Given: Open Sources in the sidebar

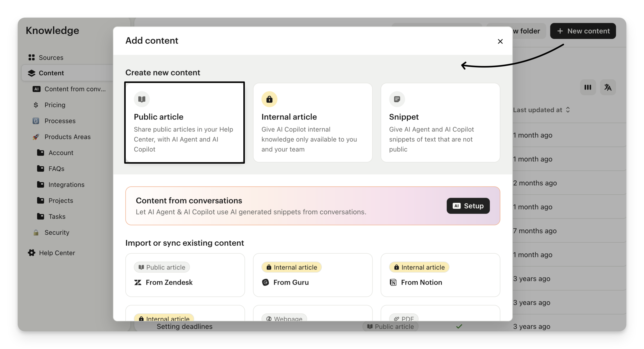Looking at the screenshot, I should click(51, 58).
